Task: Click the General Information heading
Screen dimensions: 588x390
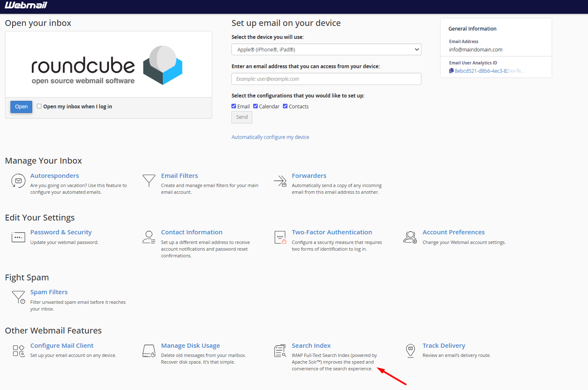Action: (x=472, y=28)
